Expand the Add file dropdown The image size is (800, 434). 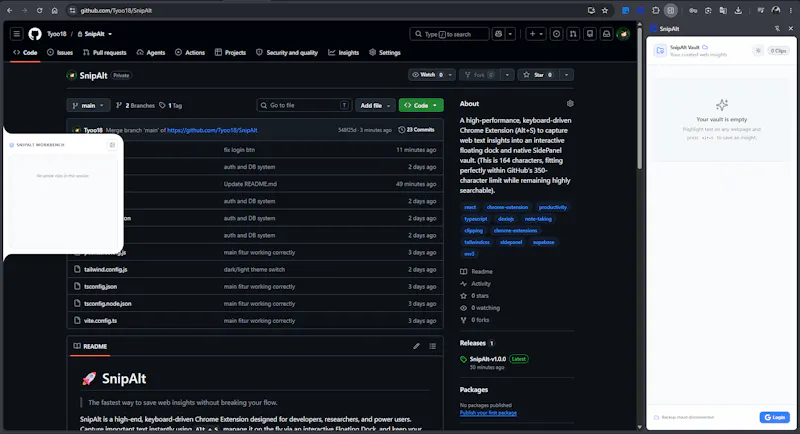(375, 106)
